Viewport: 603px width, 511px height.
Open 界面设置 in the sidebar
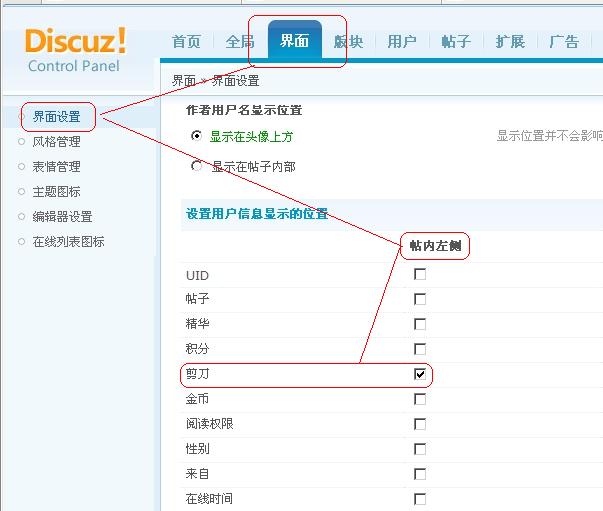56,117
